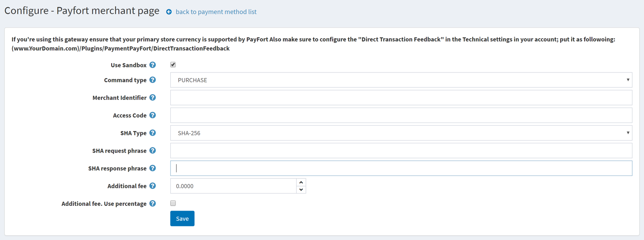Click the Save button
Viewport: 644px width, 240px height.
pos(182,219)
